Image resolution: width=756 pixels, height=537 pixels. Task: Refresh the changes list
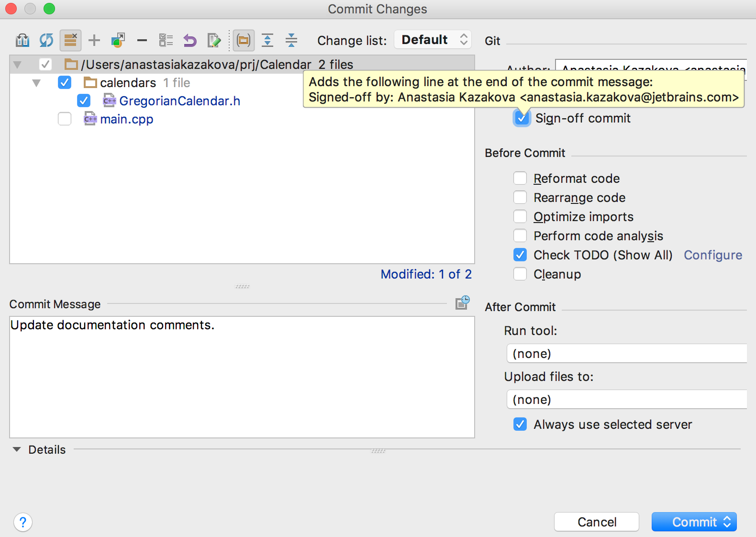[46, 40]
